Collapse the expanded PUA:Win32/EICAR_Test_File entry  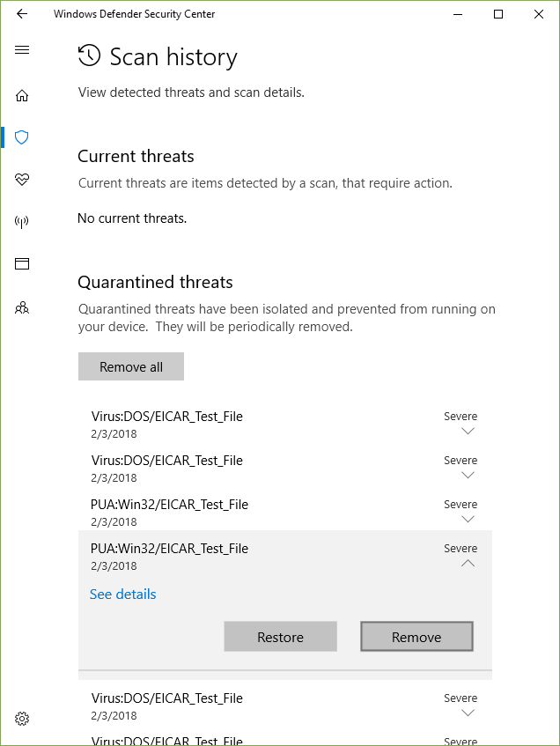point(468,564)
